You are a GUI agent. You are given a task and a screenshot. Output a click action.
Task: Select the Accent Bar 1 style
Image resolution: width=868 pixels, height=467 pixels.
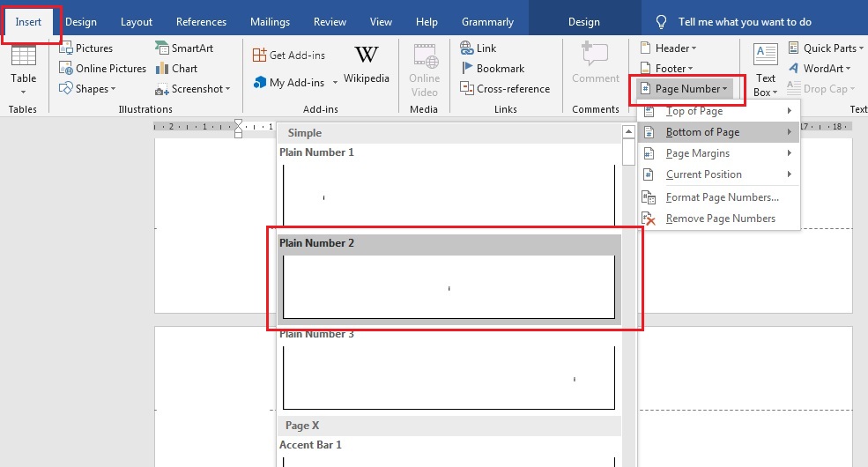[449, 453]
